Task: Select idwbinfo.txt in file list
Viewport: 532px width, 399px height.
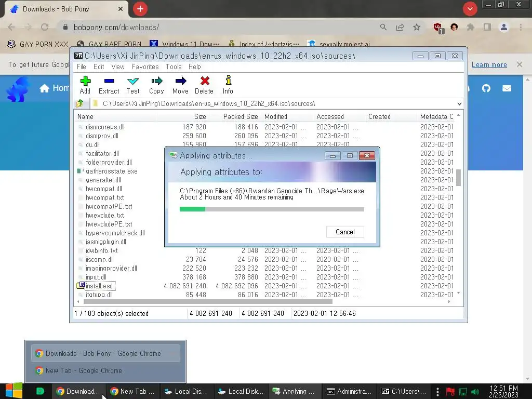Action: coord(102,251)
